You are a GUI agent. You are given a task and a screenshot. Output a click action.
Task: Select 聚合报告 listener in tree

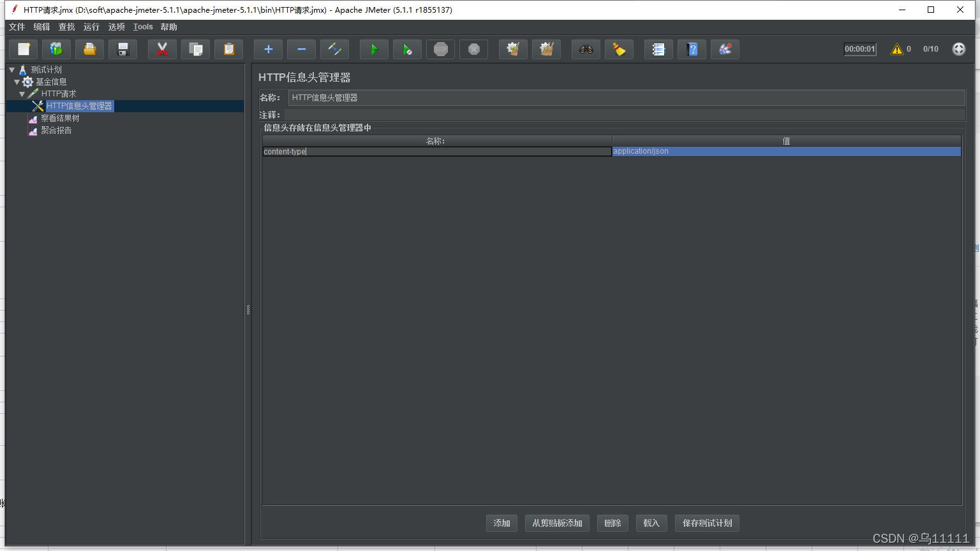56,130
